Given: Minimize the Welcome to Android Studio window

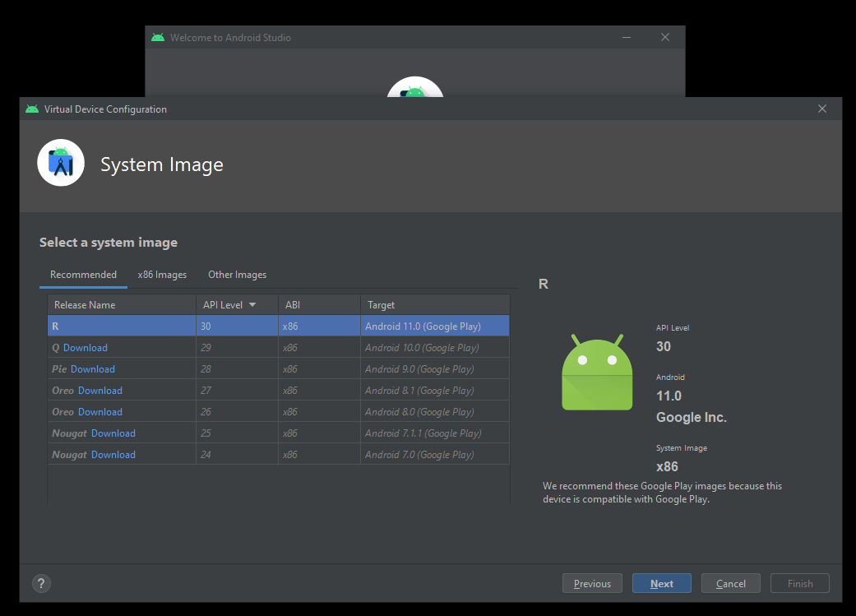Looking at the screenshot, I should point(627,38).
